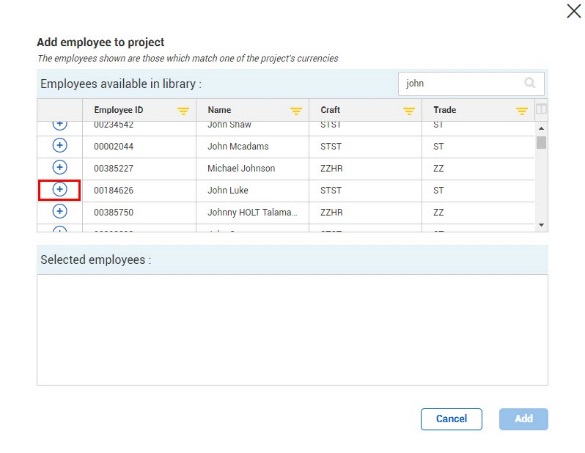
Task: Open the Craft column filter
Action: pyautogui.click(x=409, y=111)
